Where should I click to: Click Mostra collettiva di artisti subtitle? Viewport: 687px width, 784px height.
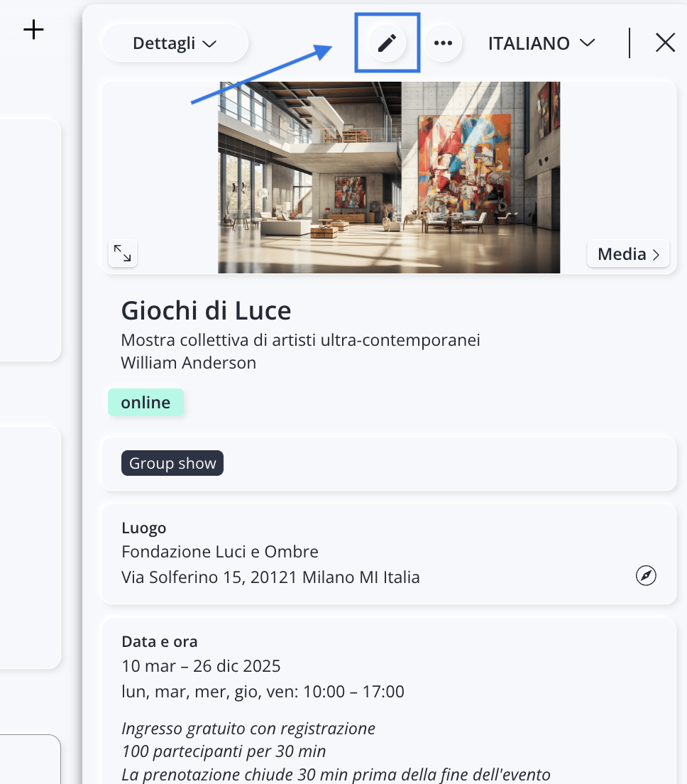click(300, 340)
